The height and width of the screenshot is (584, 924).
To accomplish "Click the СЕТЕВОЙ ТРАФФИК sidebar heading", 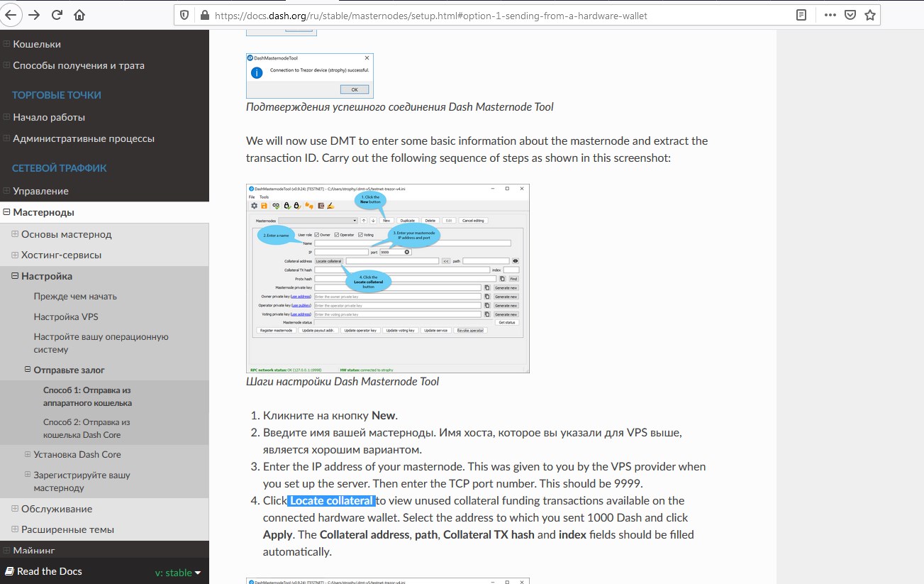I will 60,168.
